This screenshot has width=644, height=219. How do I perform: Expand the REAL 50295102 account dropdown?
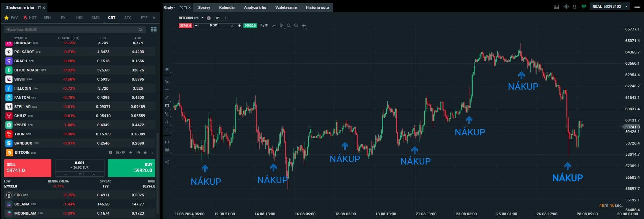pos(627,6)
